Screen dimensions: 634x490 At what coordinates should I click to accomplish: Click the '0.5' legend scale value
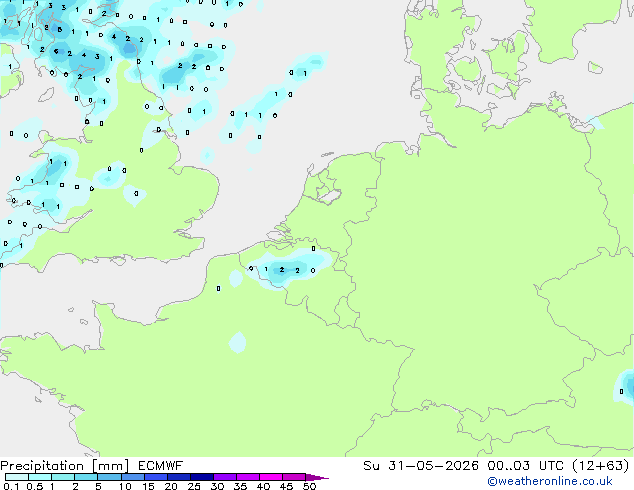click(35, 486)
